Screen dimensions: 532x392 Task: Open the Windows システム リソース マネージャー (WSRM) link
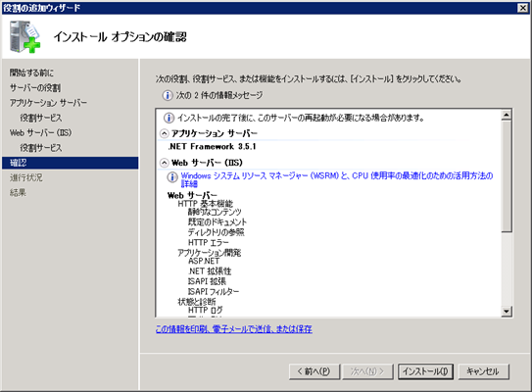(337, 179)
